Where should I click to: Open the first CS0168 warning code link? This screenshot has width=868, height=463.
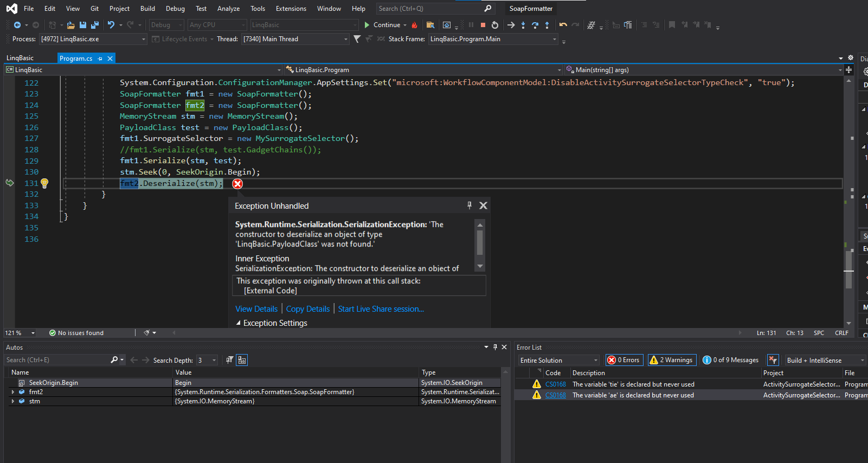coord(556,384)
